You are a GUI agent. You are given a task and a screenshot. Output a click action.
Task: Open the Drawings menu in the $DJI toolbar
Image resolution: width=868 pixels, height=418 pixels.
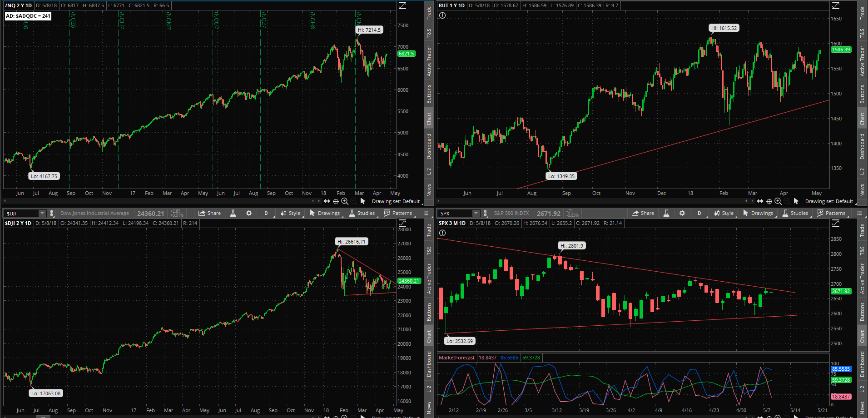tap(324, 213)
